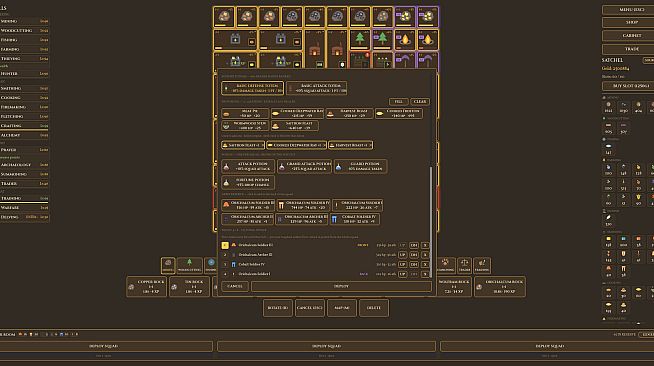Open the Cabinet

(x=631, y=36)
